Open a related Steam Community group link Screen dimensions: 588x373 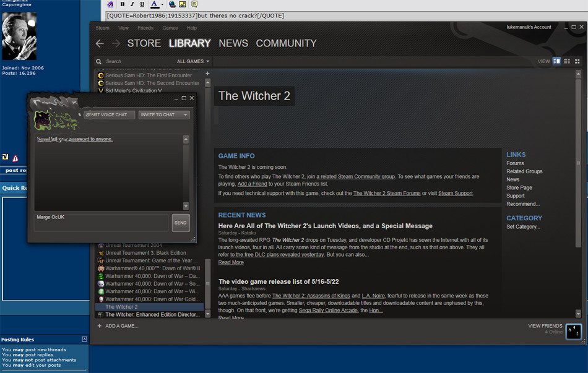coord(355,176)
